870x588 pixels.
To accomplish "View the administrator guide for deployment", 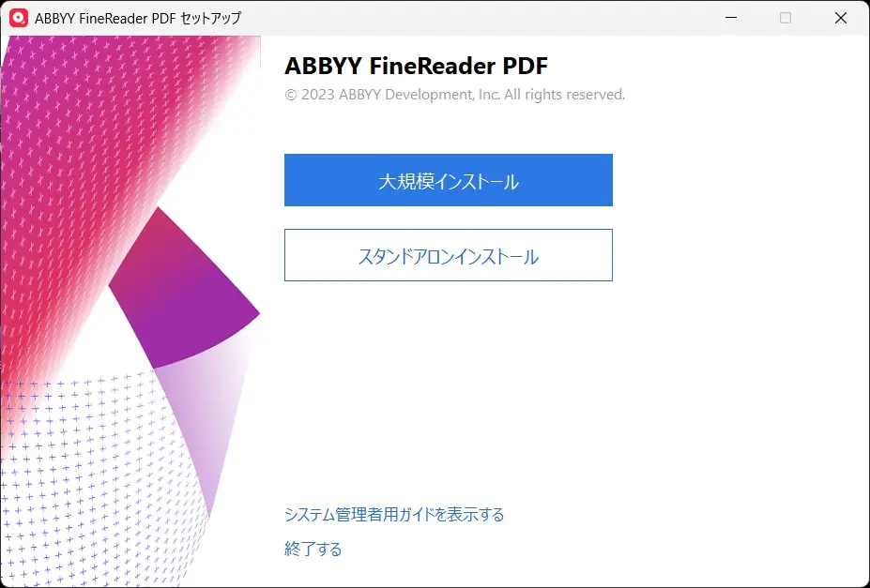I will pyautogui.click(x=394, y=514).
